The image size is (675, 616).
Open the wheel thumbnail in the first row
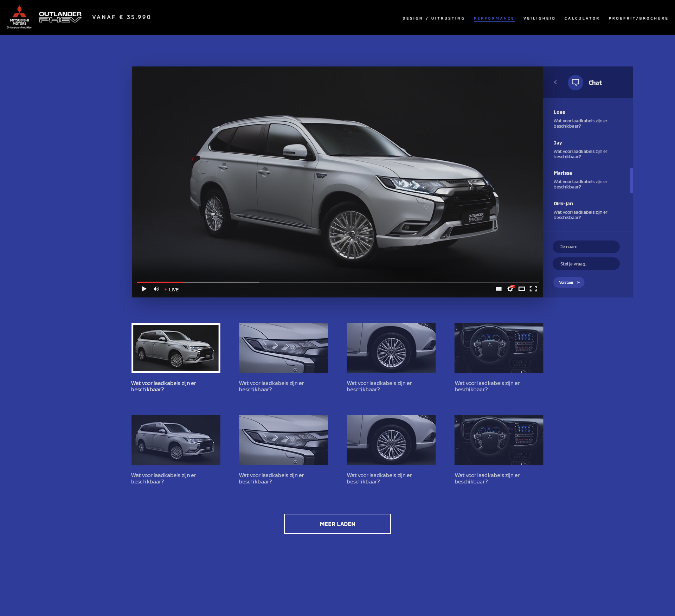click(x=391, y=348)
